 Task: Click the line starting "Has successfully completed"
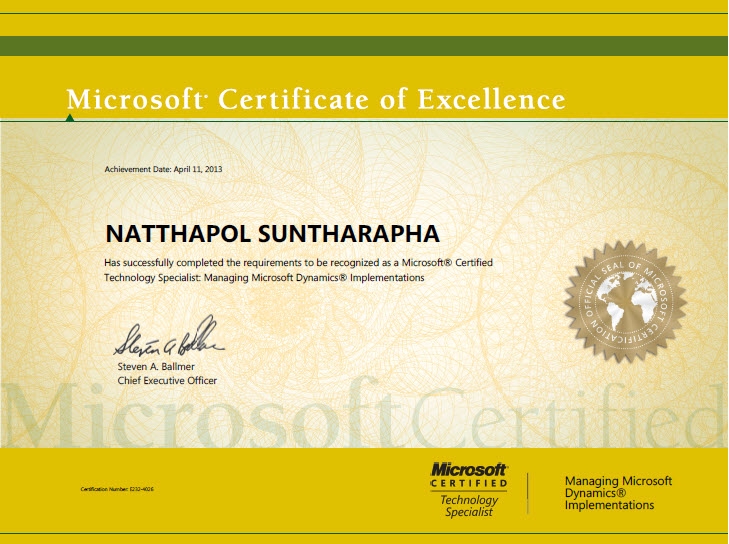point(298,263)
